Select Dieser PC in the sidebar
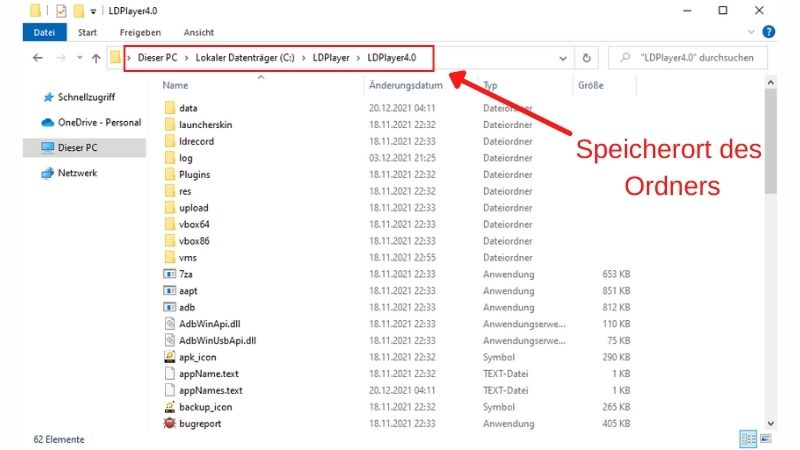The height and width of the screenshot is (450, 800). (84, 147)
